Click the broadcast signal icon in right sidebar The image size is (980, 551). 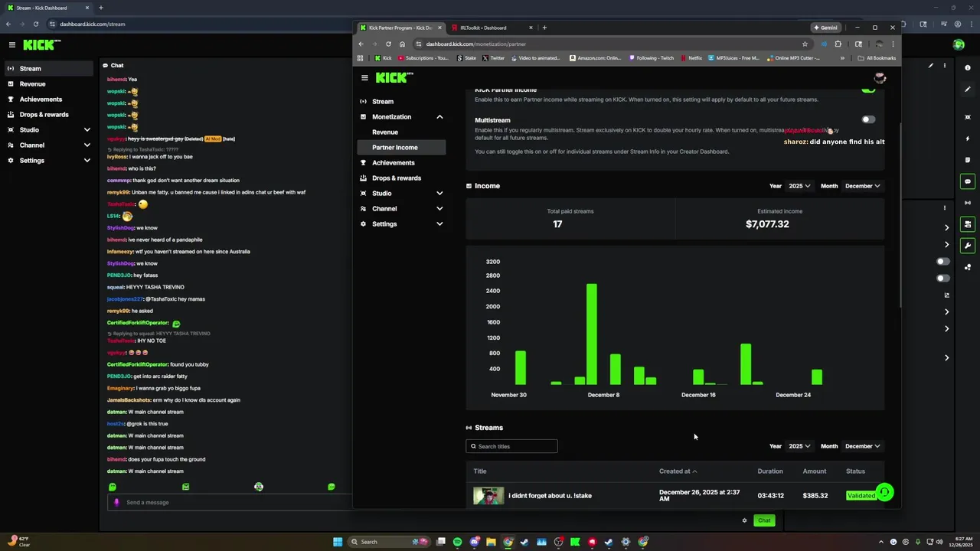coord(968,203)
